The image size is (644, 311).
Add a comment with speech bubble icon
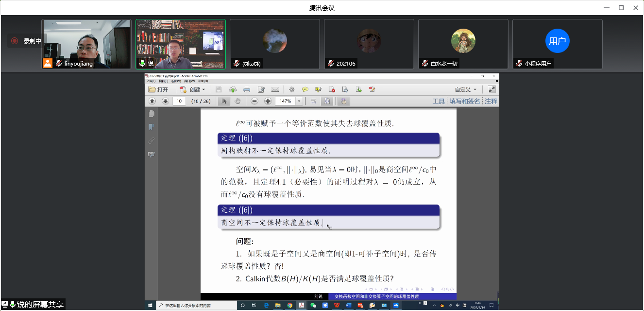[x=305, y=89]
